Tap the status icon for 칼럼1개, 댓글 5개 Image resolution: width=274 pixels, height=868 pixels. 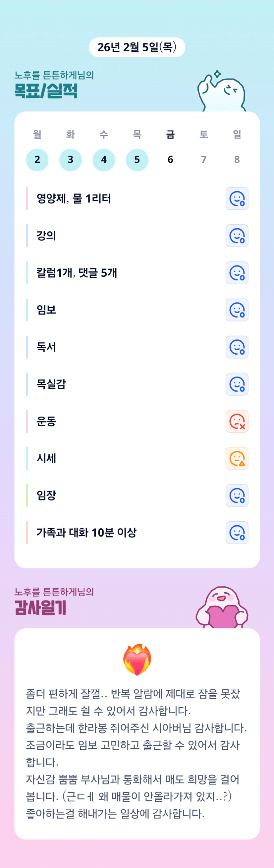[x=237, y=273]
